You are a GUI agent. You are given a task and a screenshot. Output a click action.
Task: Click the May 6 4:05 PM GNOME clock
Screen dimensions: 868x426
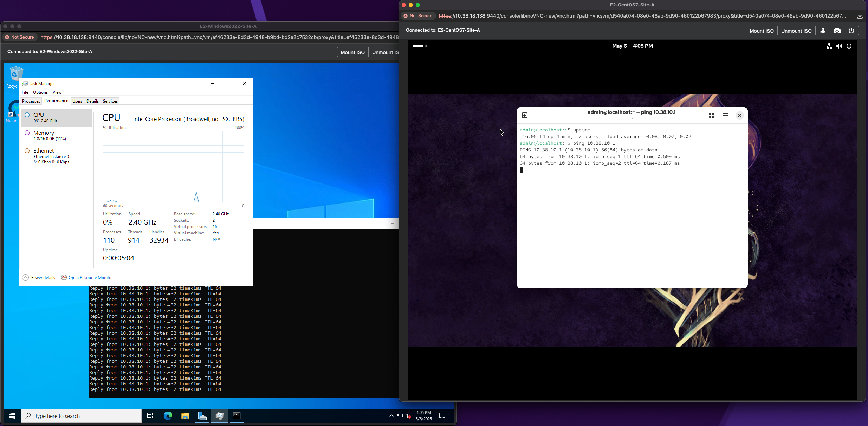(632, 46)
